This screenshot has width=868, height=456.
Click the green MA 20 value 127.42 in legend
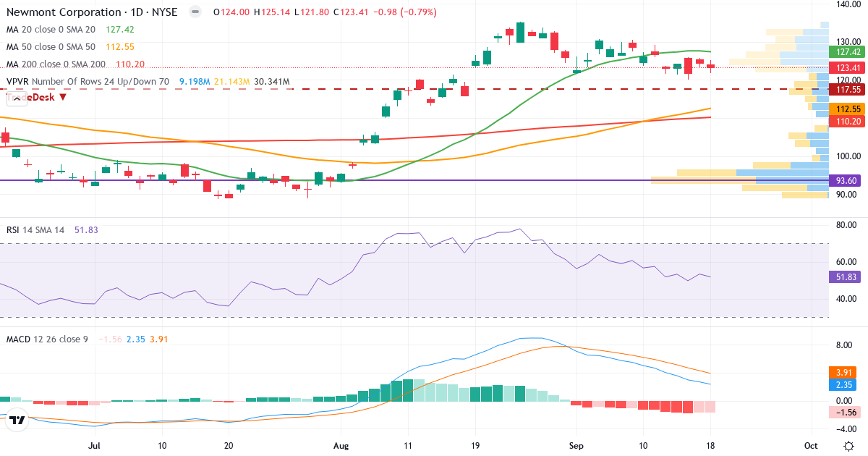[x=120, y=30]
